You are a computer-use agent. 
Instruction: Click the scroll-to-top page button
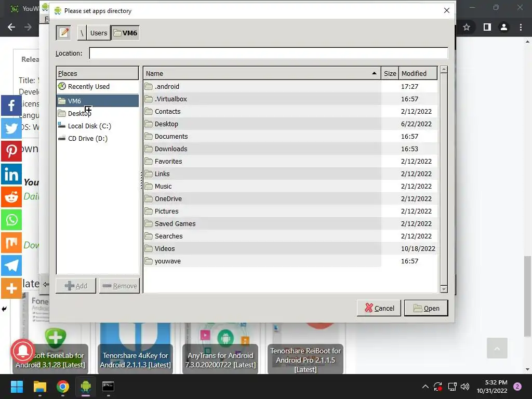click(497, 348)
